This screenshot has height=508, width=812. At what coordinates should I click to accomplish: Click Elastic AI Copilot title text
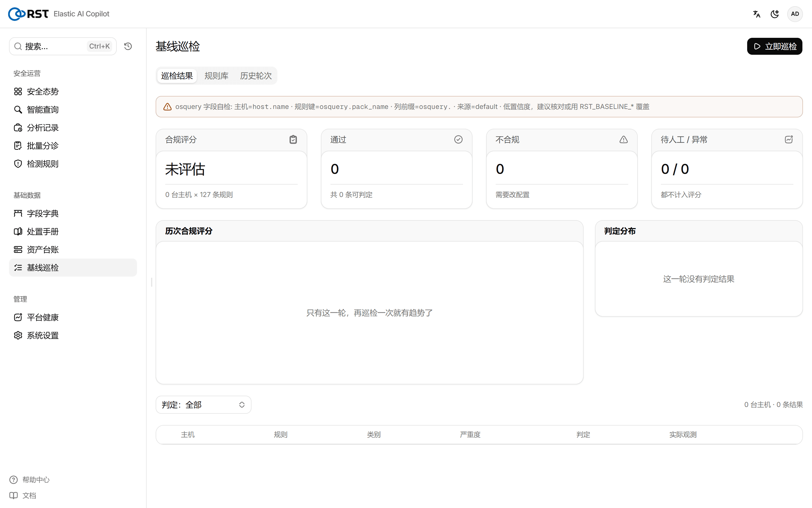pos(81,14)
